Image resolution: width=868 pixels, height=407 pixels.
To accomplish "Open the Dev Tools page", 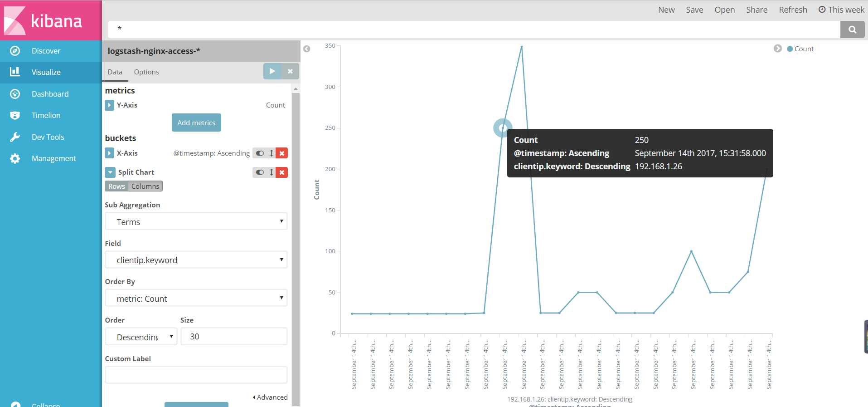I will (x=48, y=137).
